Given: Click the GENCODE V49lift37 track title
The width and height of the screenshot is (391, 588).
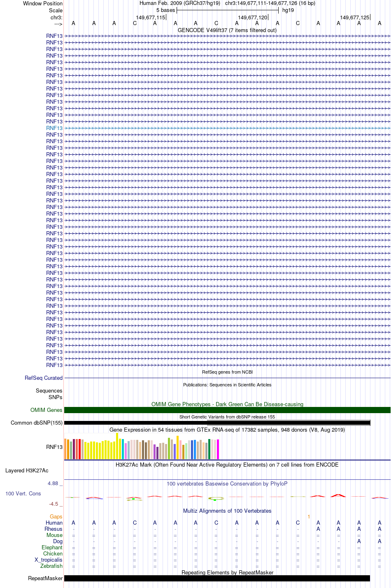Looking at the screenshot, I should 227,30.
